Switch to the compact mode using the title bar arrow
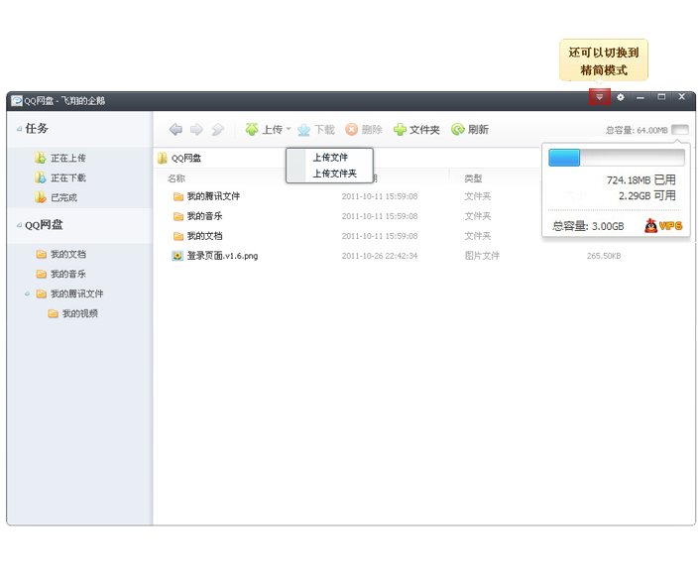This screenshot has height=588, width=700. click(x=600, y=97)
